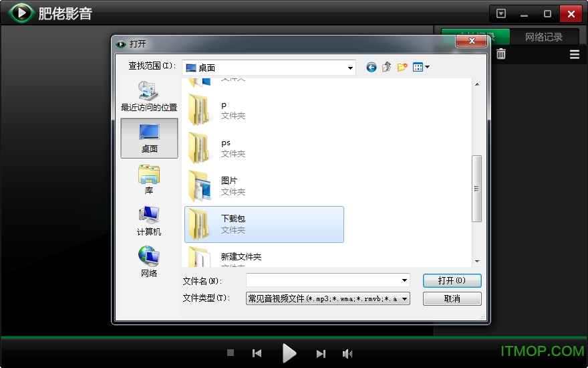Mute audio with the speaker icon
Image resolution: width=588 pixels, height=368 pixels.
click(x=347, y=353)
